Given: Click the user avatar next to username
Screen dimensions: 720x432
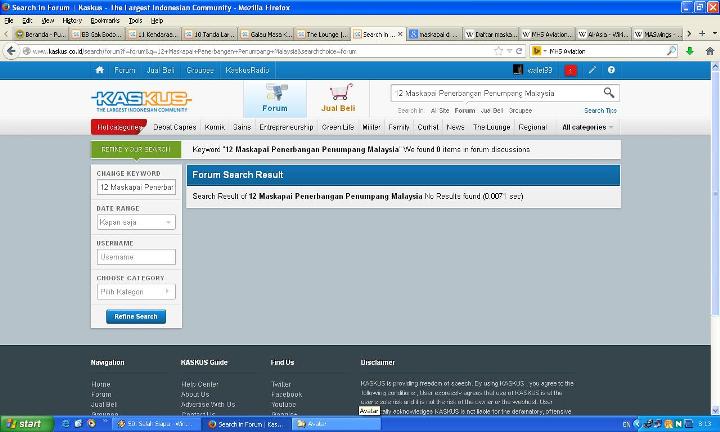Looking at the screenshot, I should pyautogui.click(x=518, y=70).
